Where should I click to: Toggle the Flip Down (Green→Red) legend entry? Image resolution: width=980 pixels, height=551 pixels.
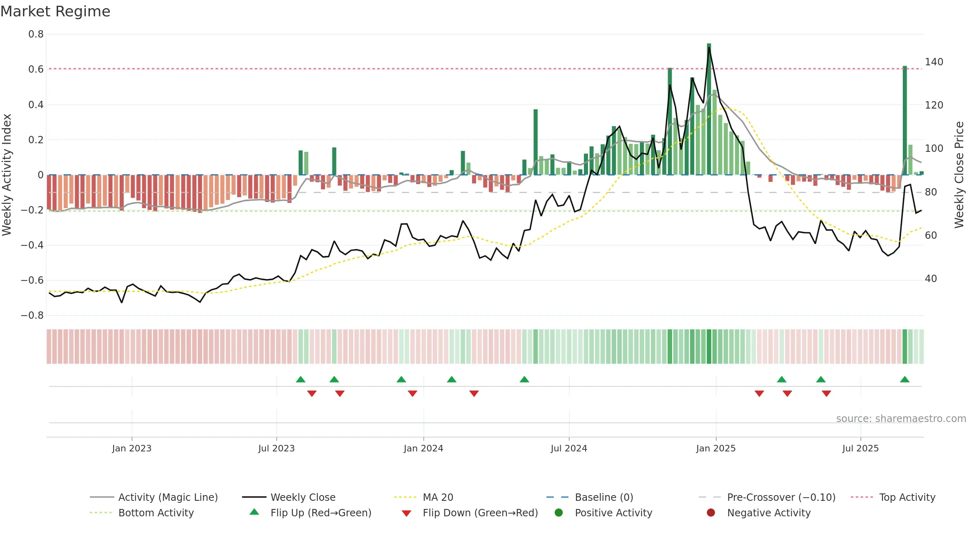pos(470,513)
